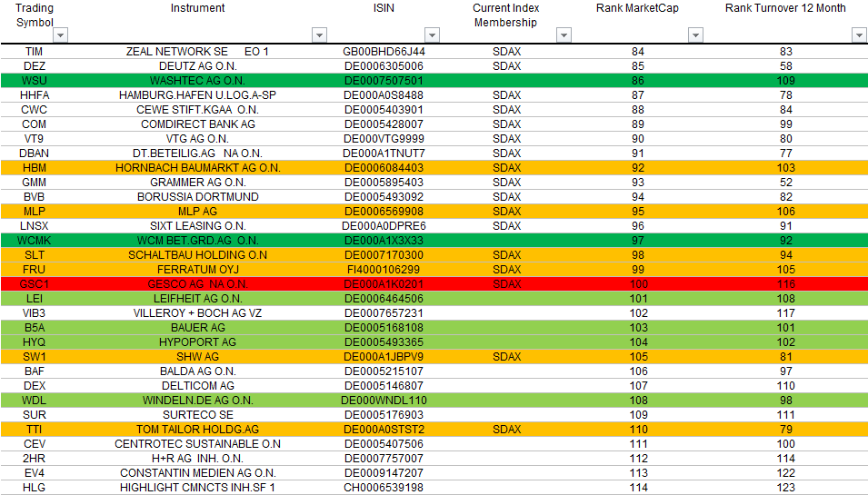Image resolution: width=868 pixels, height=495 pixels.
Task: Click HIGHLIGHT CMNCTS INH.SF 1 cell
Action: pos(197,487)
